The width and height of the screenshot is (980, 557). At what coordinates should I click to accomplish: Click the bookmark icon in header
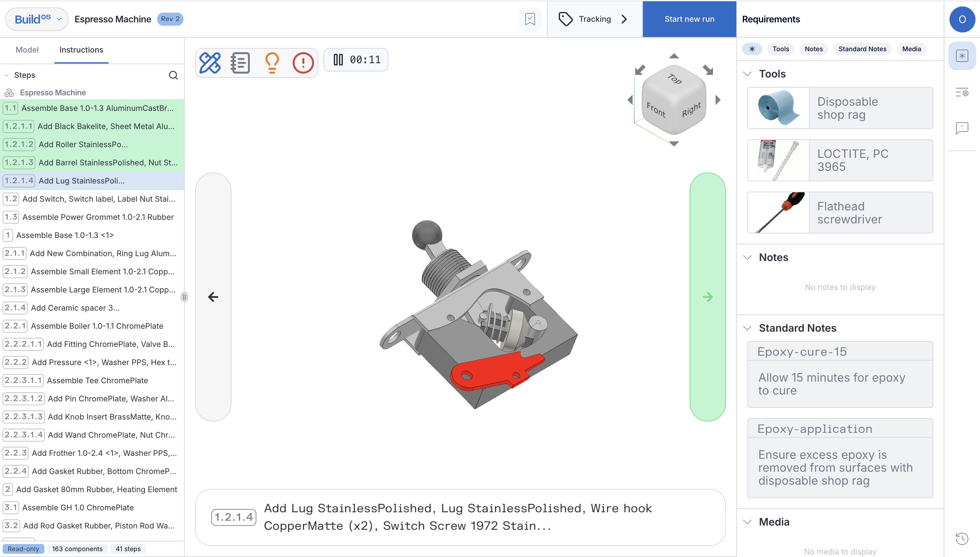(x=530, y=19)
